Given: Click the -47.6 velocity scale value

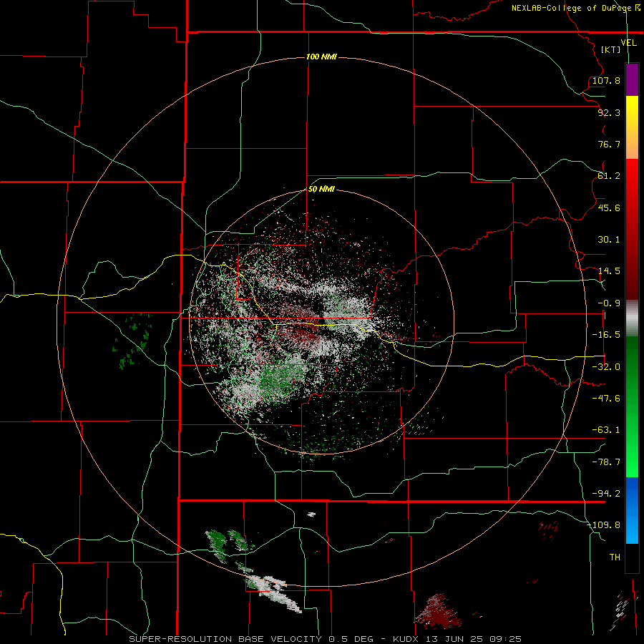Looking at the screenshot, I should [x=606, y=399].
